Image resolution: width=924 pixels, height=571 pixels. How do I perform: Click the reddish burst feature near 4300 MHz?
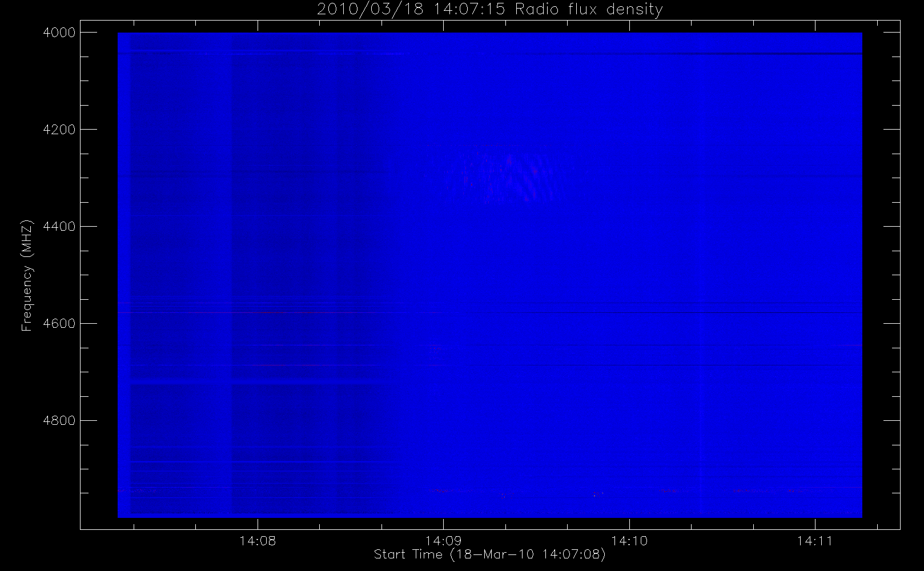point(503,174)
